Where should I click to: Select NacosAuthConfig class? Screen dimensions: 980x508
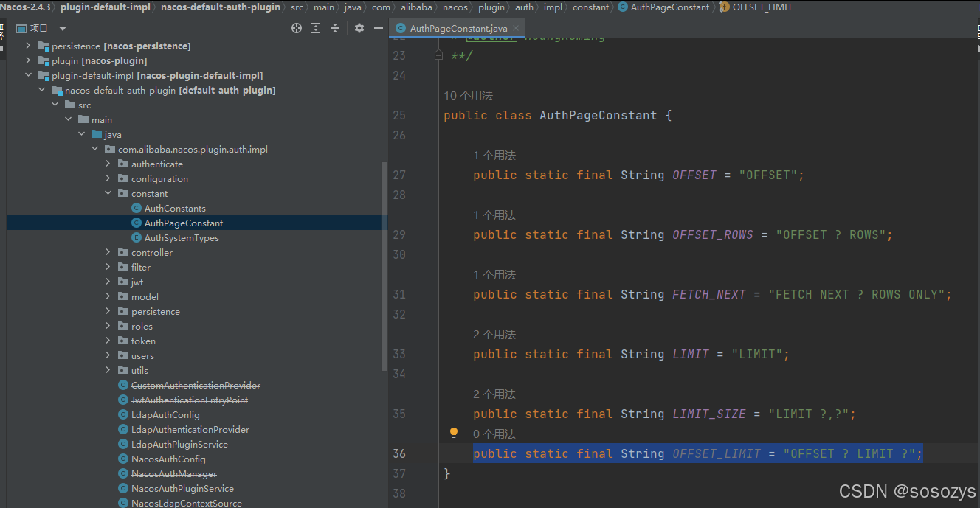[x=168, y=459]
